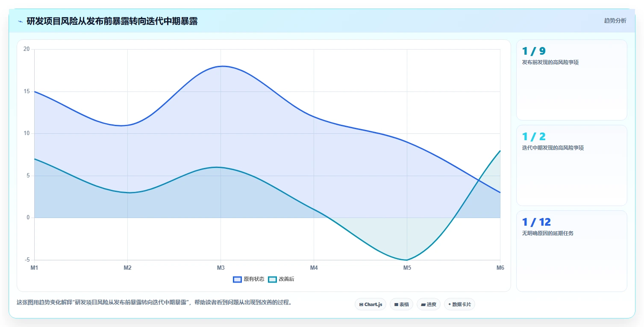
Task: Click the blue 原有状态 legend color box
Action: point(238,279)
